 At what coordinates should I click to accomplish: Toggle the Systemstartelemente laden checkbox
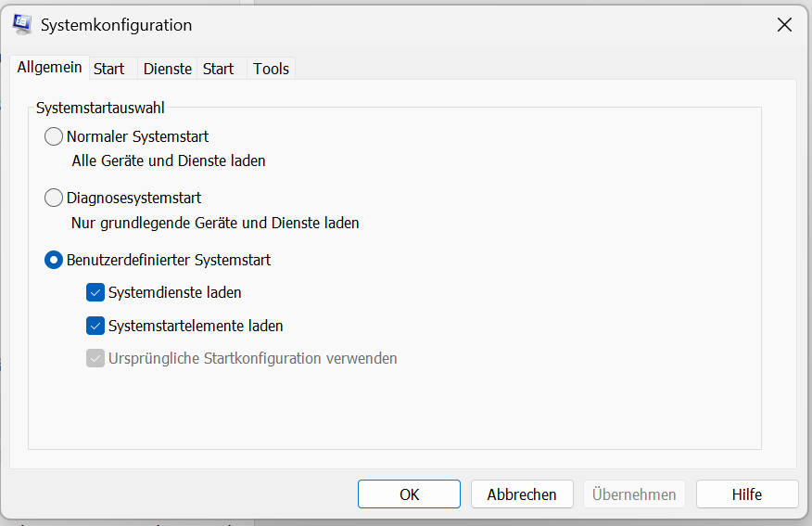(95, 326)
